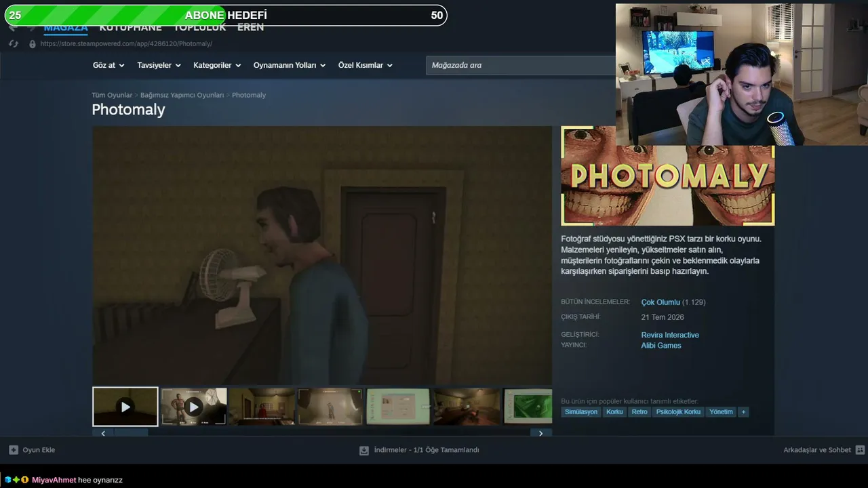Click the ÇIKIŞ TARİHİ label
This screenshot has height=488, width=868.
[x=580, y=317]
